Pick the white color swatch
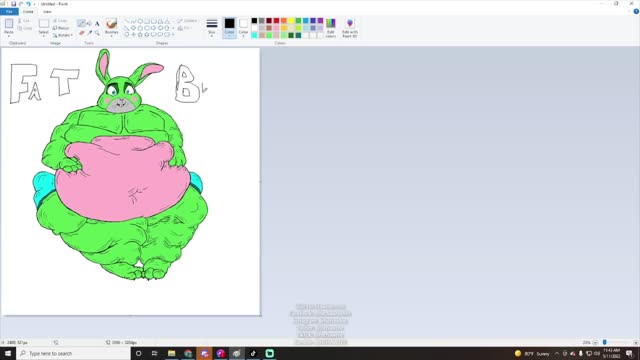 [254, 28]
